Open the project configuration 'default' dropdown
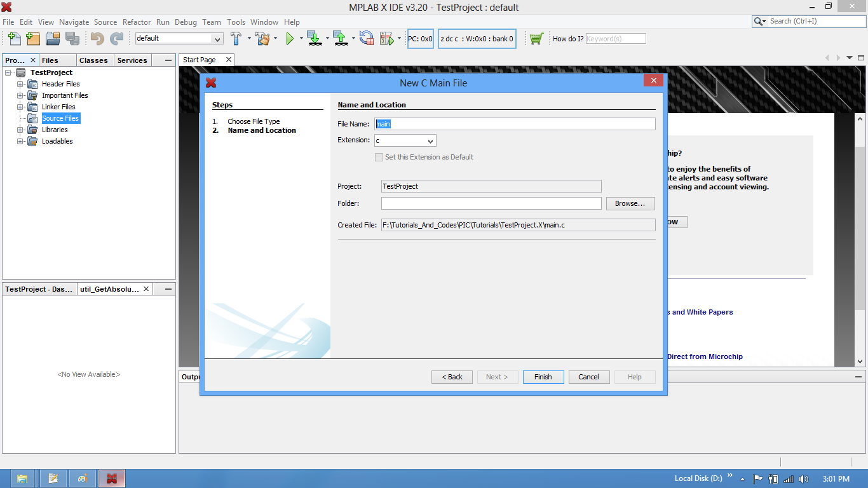Image resolution: width=868 pixels, height=488 pixels. click(218, 39)
